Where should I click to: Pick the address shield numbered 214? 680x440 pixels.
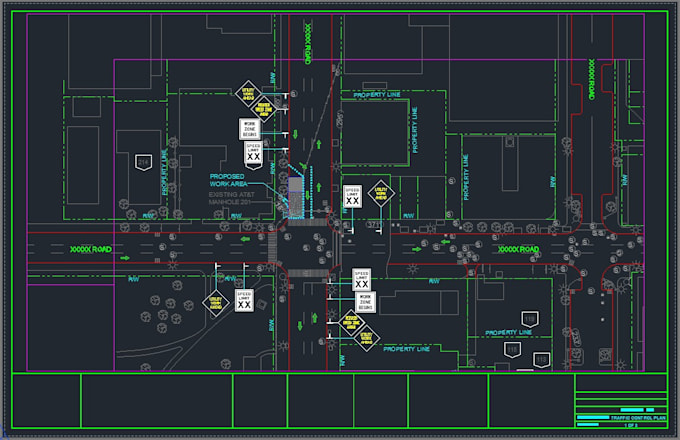(144, 162)
